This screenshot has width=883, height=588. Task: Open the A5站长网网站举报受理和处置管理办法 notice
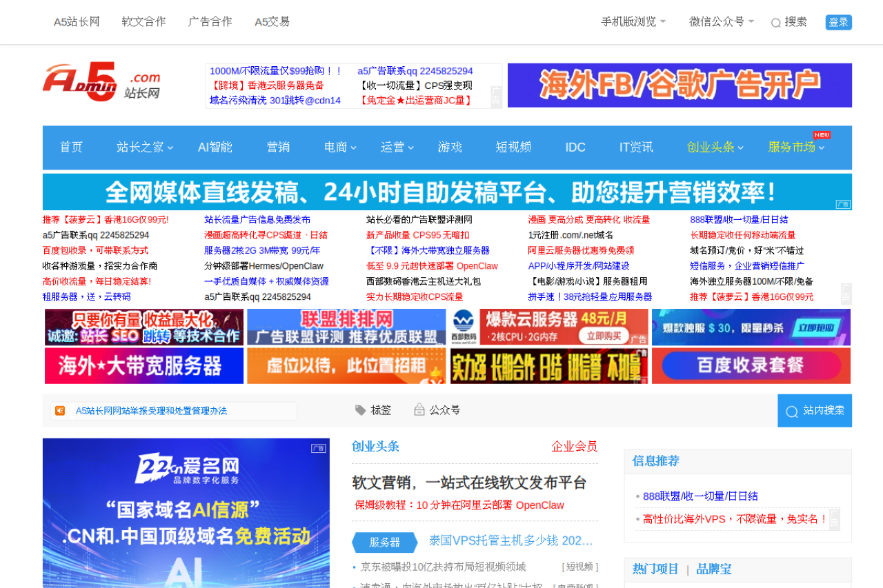click(151, 411)
